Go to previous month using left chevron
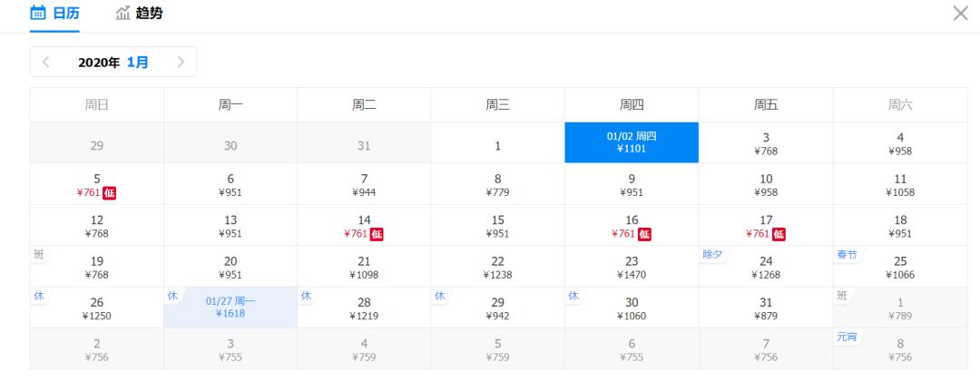980x381 pixels. (46, 63)
